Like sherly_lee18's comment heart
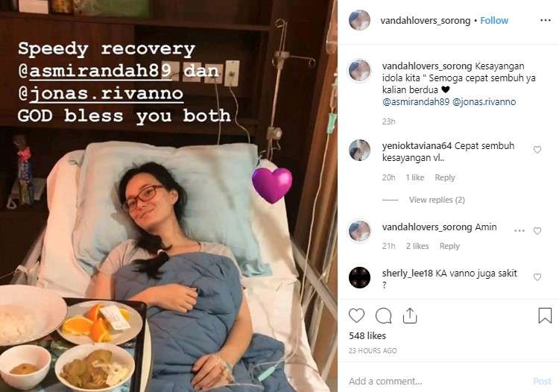The image size is (559, 392). point(537,277)
